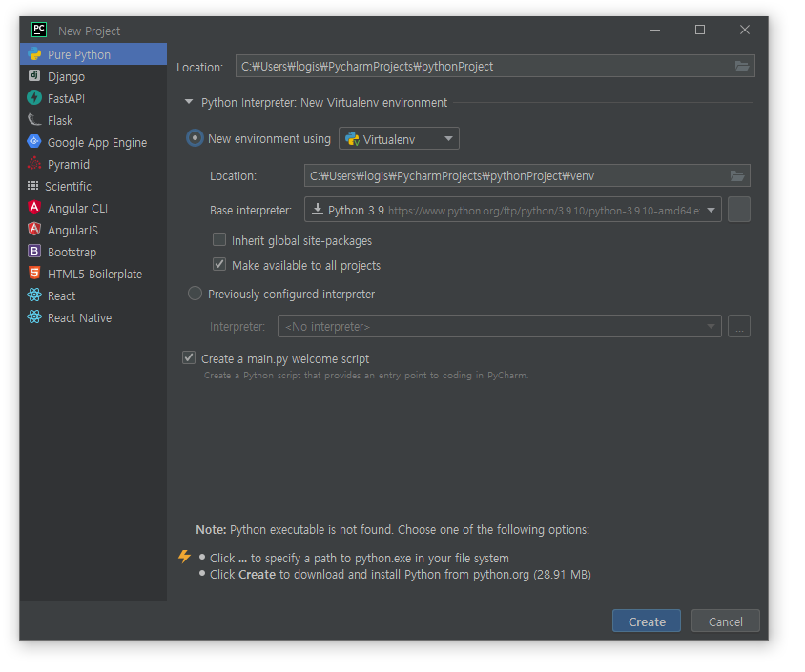Select Pure Python project type
The width and height of the screenshot is (805, 672).
(x=93, y=54)
